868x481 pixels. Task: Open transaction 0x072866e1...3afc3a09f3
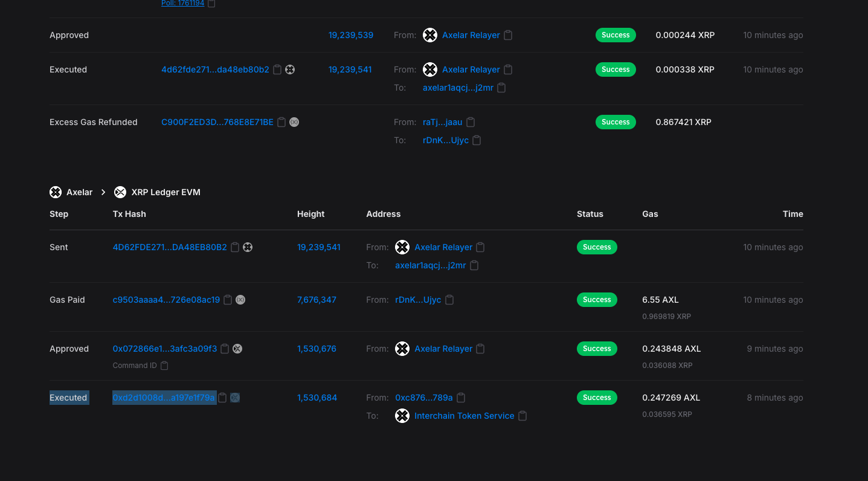(x=165, y=349)
